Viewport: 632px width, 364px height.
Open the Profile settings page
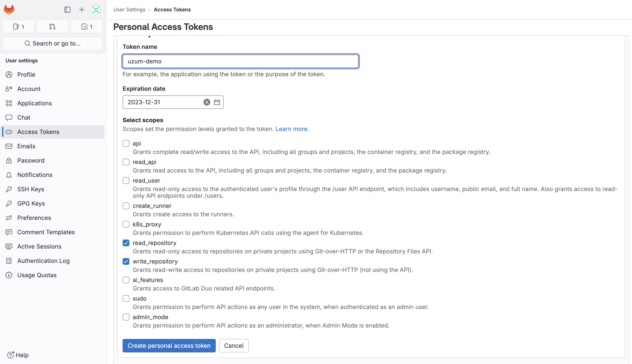tap(26, 75)
